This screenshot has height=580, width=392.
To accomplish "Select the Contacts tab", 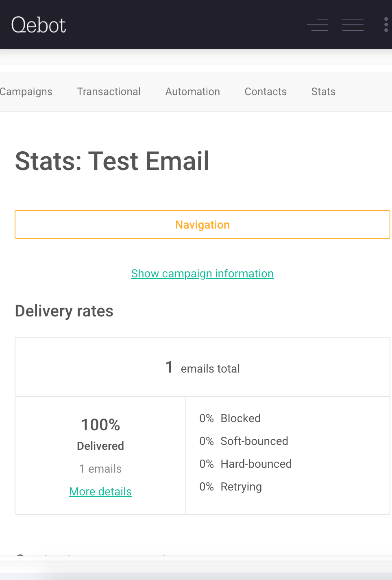I will tap(266, 92).
